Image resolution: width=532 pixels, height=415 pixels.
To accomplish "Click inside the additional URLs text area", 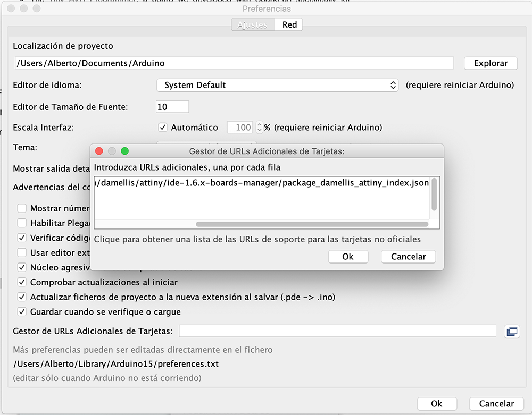I will pyautogui.click(x=262, y=198).
